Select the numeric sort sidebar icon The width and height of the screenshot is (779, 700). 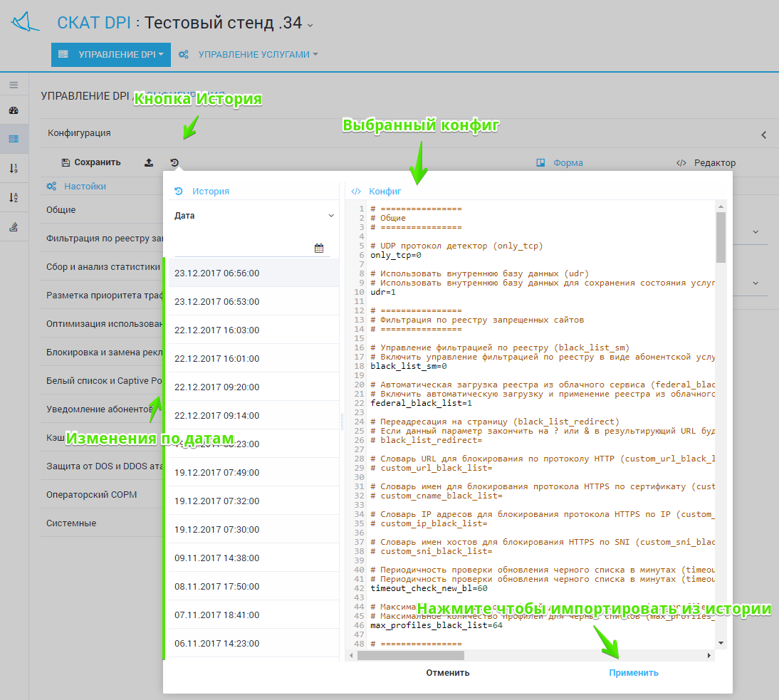(x=14, y=168)
